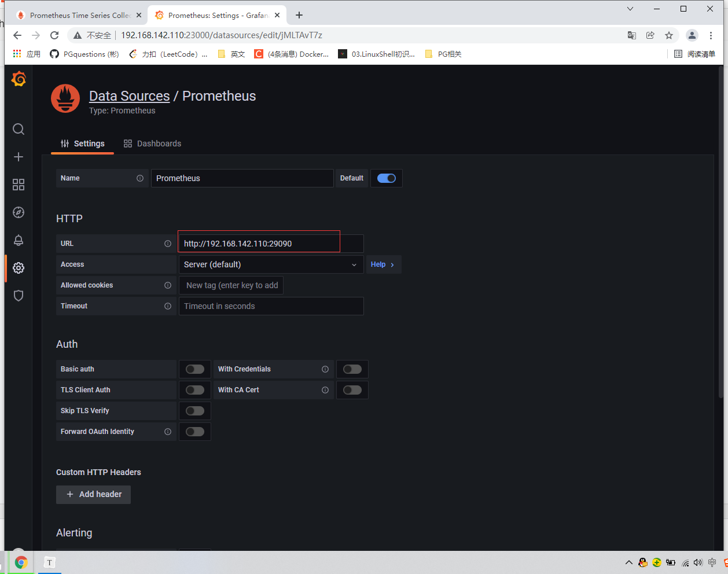Open the Configuration gear icon
Image resolution: width=728 pixels, height=574 pixels.
[19, 268]
